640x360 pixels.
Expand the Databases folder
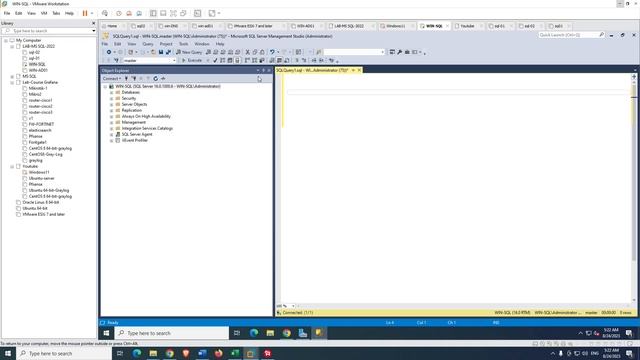[x=111, y=93]
